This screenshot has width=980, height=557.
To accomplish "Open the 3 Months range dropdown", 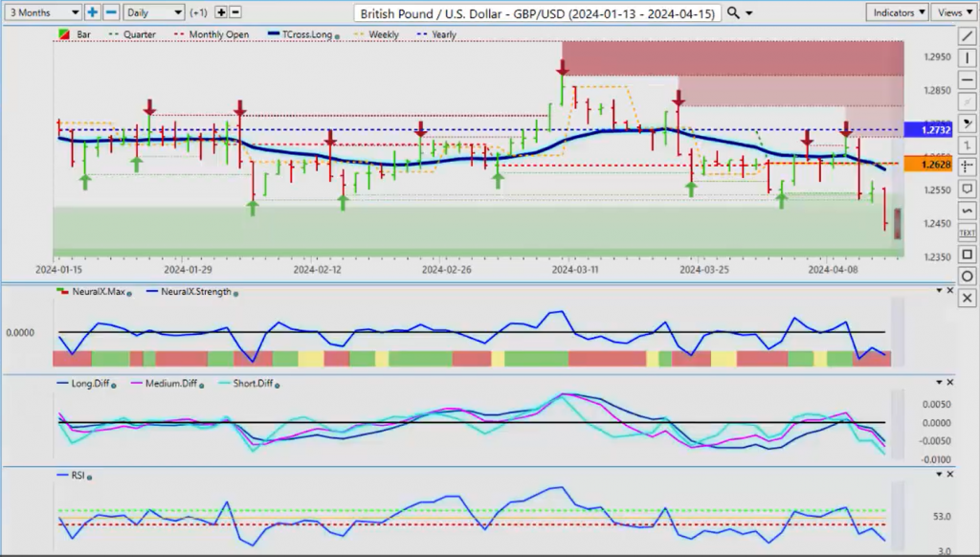I will click(42, 11).
